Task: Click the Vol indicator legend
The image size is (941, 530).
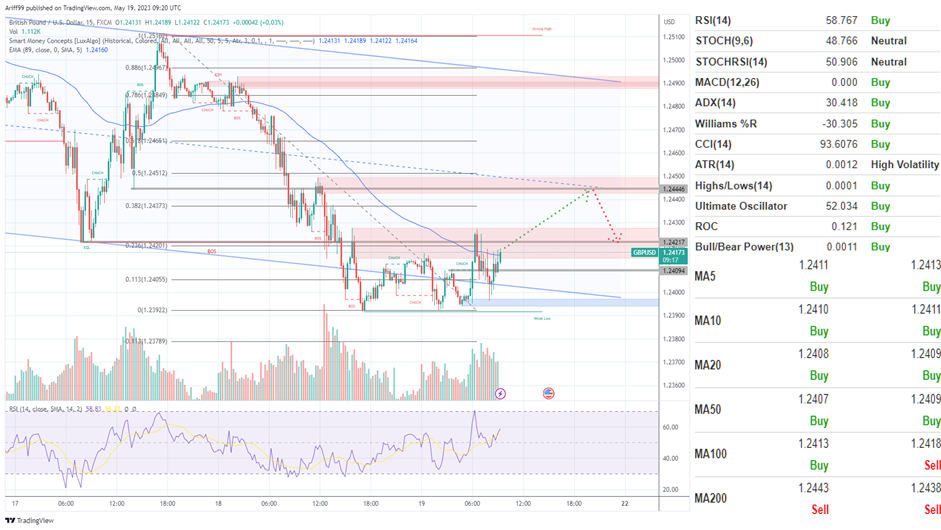Action: pyautogui.click(x=22, y=30)
